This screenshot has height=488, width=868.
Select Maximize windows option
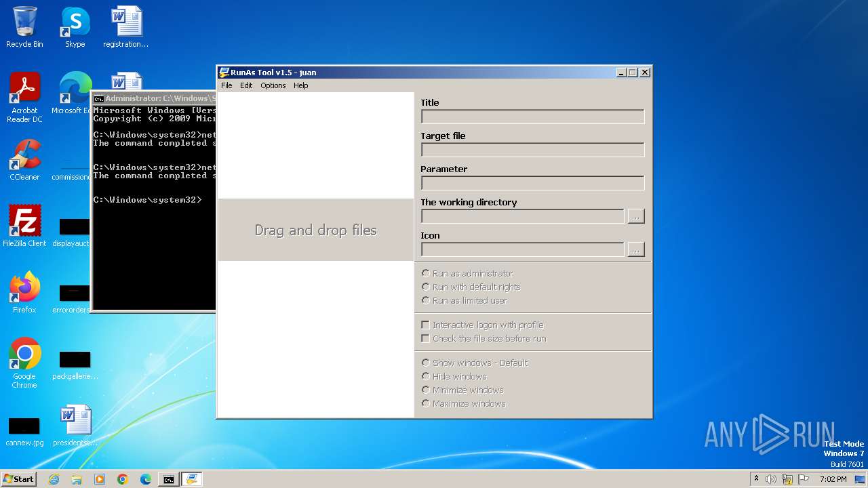pos(463,403)
